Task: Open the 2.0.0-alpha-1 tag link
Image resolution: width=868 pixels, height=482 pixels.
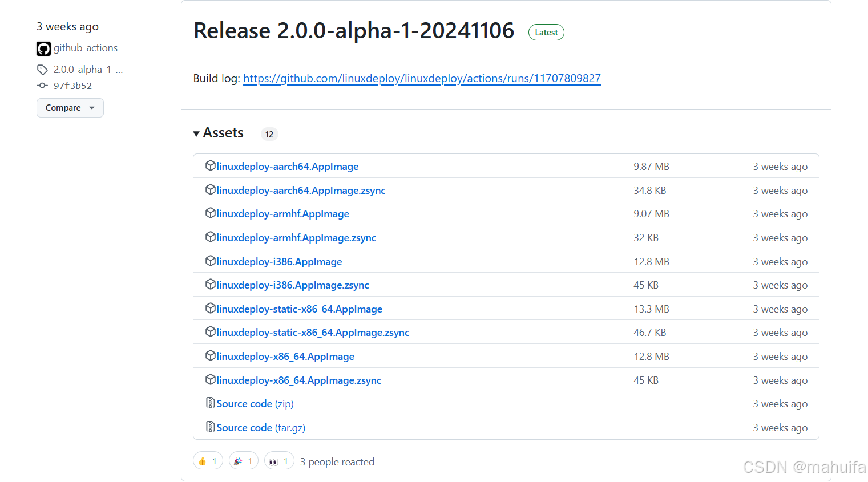Action: [88, 70]
